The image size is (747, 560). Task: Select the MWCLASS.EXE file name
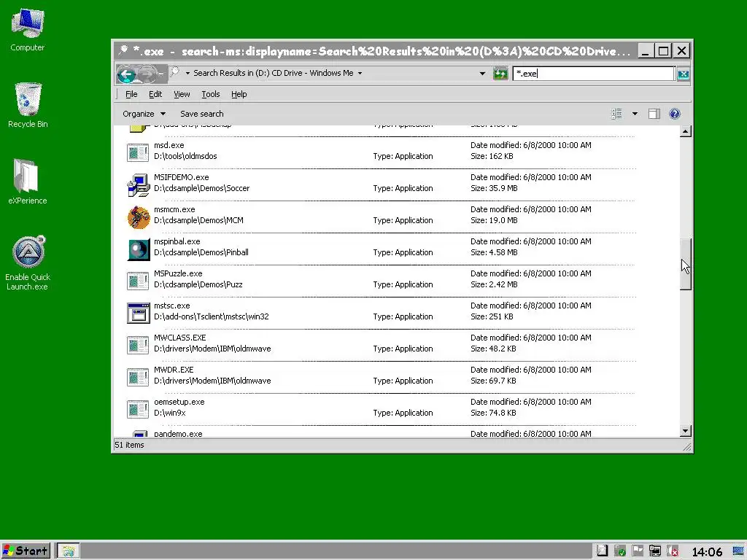point(179,338)
